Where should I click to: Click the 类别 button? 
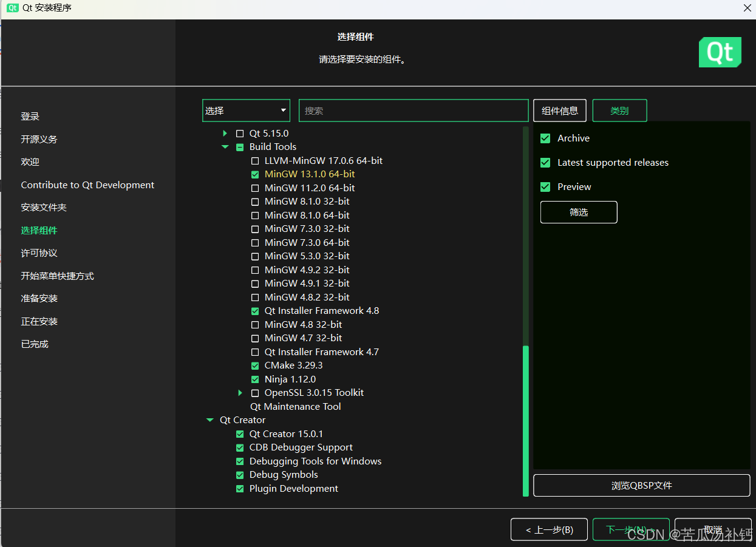619,110
